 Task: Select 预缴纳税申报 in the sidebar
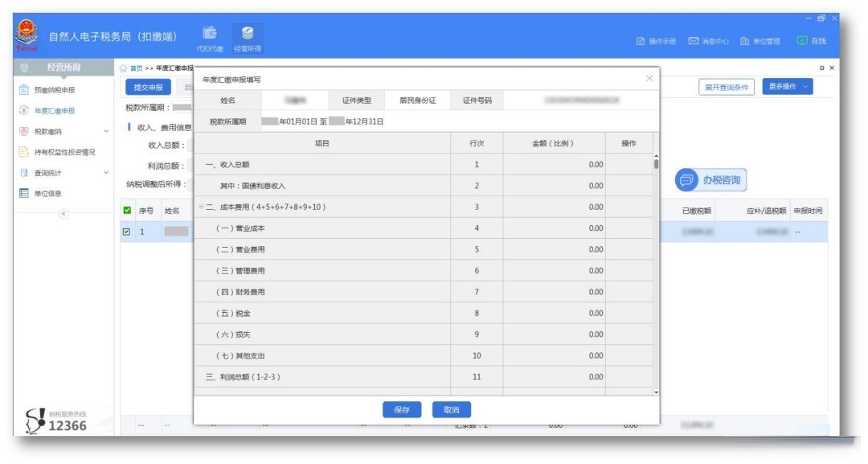pos(55,90)
